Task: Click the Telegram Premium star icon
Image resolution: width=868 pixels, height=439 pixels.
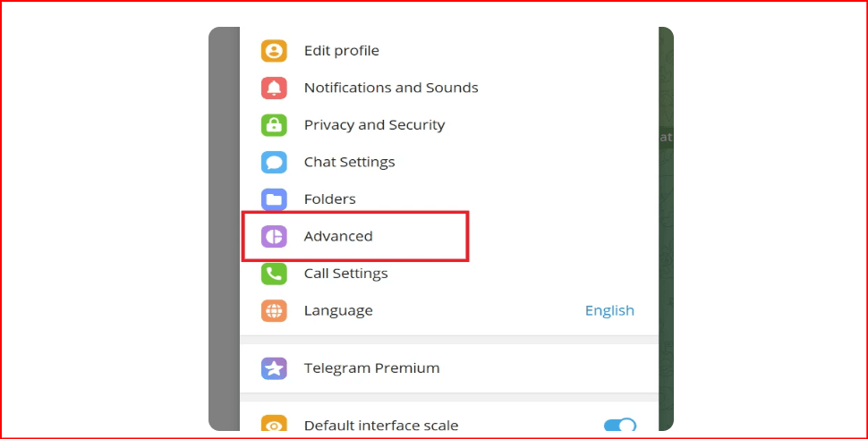Action: [x=274, y=367]
